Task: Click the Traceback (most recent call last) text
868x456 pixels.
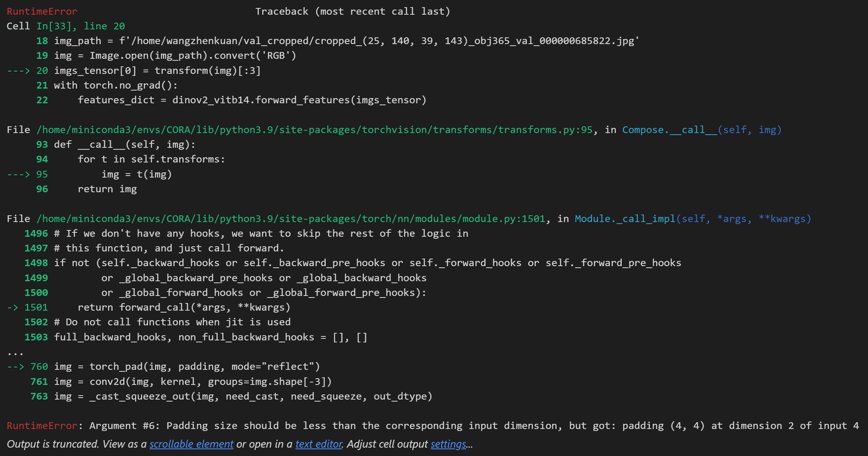Action: pyautogui.click(x=353, y=12)
